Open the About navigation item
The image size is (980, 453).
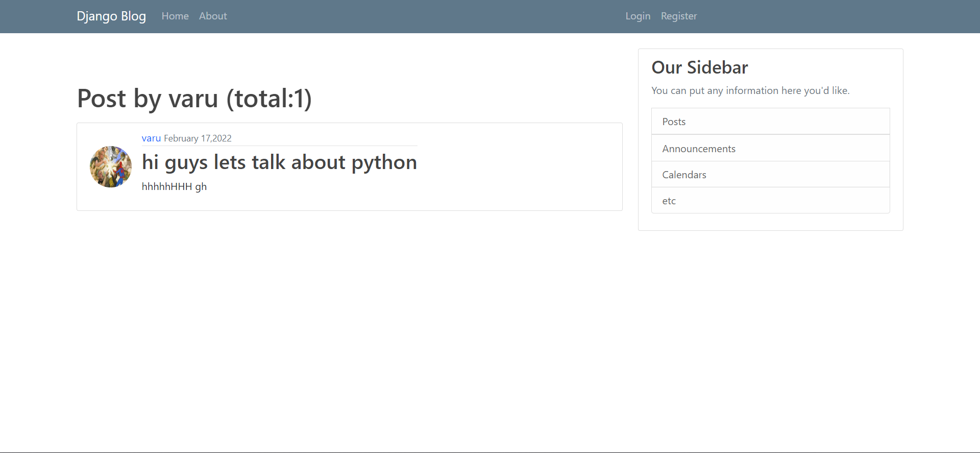(213, 16)
